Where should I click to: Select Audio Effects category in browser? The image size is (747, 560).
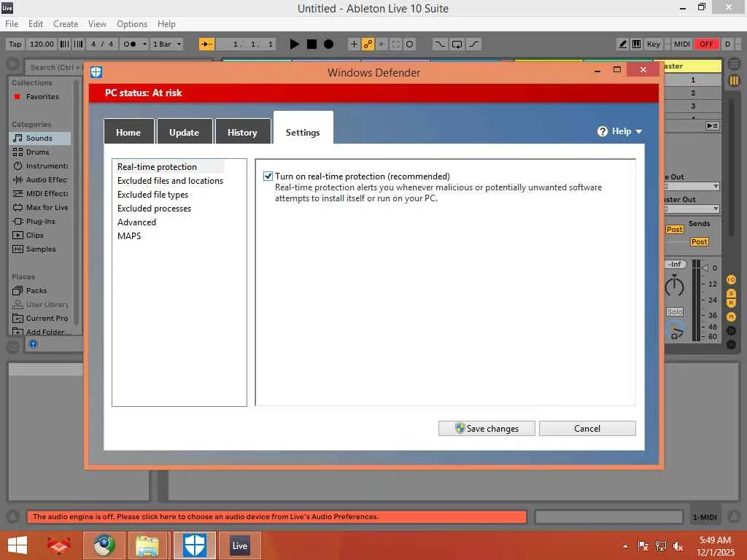(40, 179)
